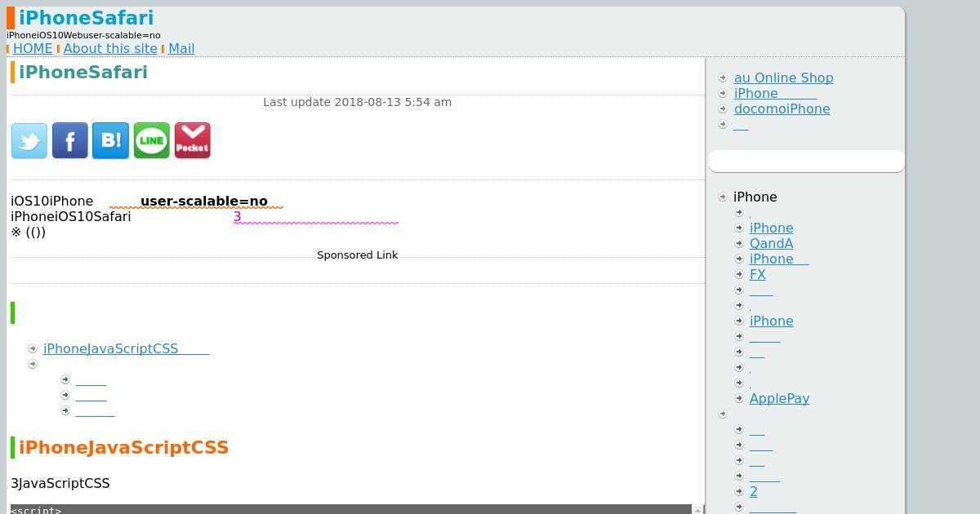Send the page via LINE

(x=152, y=140)
